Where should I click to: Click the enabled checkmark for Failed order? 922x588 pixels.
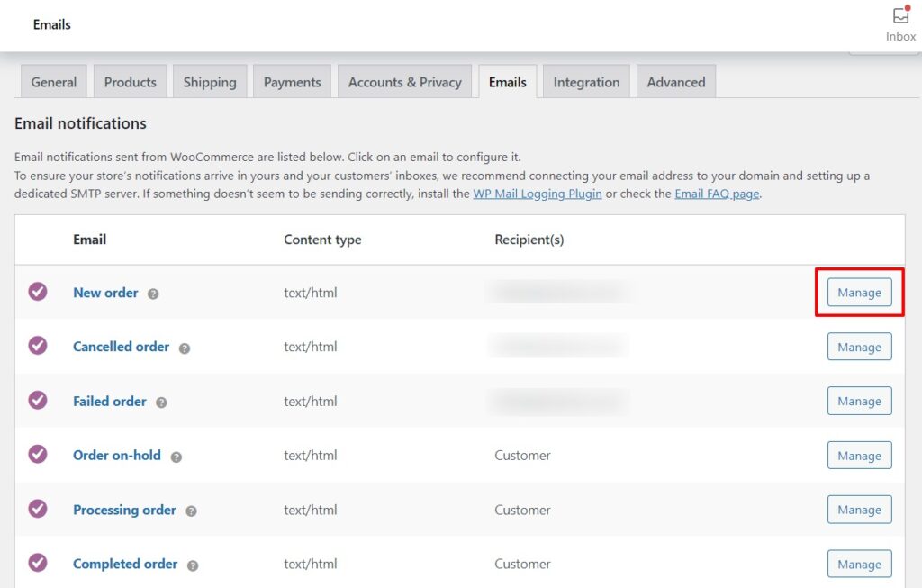tap(38, 401)
